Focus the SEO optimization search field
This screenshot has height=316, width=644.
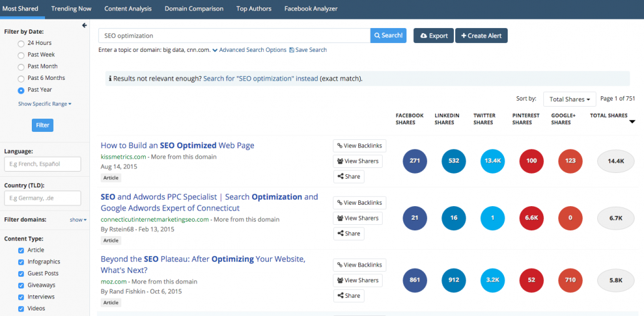coord(234,36)
